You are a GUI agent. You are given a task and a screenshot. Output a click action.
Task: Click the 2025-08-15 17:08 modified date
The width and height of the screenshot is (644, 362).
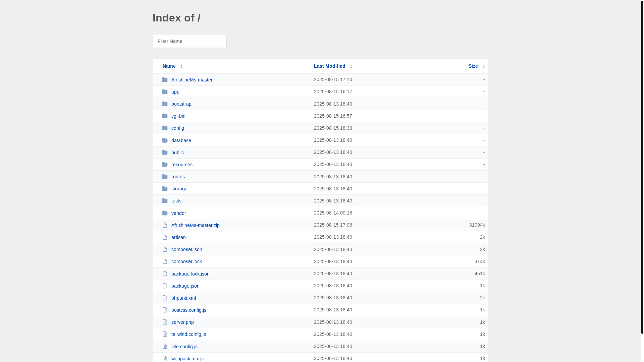(x=333, y=225)
